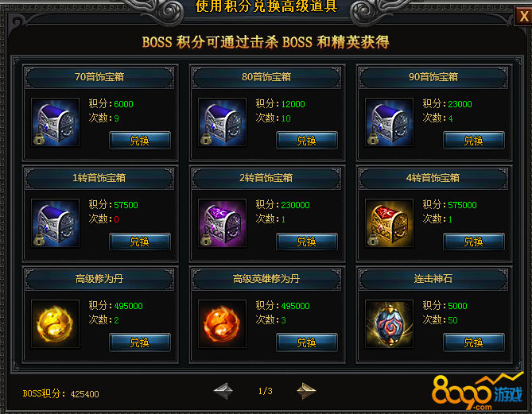Close the exchange window with X
532x414 pixels.
click(x=524, y=16)
